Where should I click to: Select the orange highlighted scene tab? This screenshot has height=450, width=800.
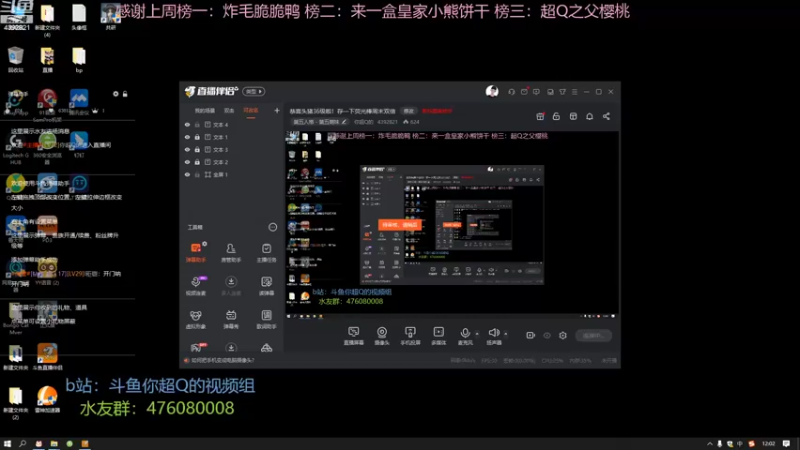(251, 110)
